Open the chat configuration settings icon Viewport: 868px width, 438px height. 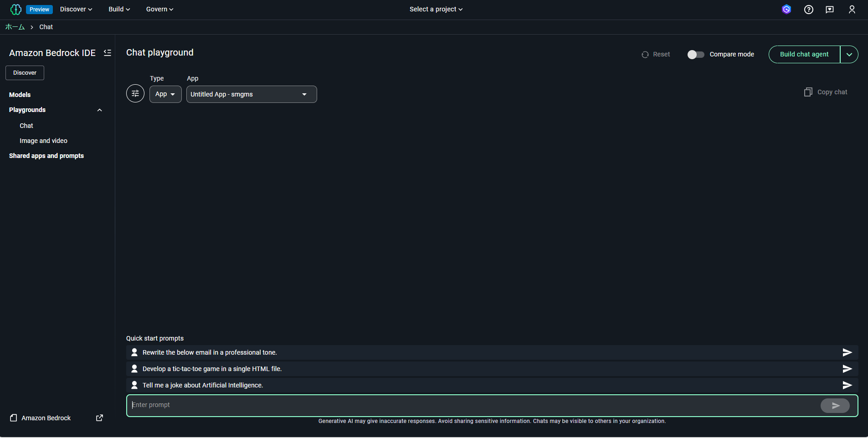(135, 94)
